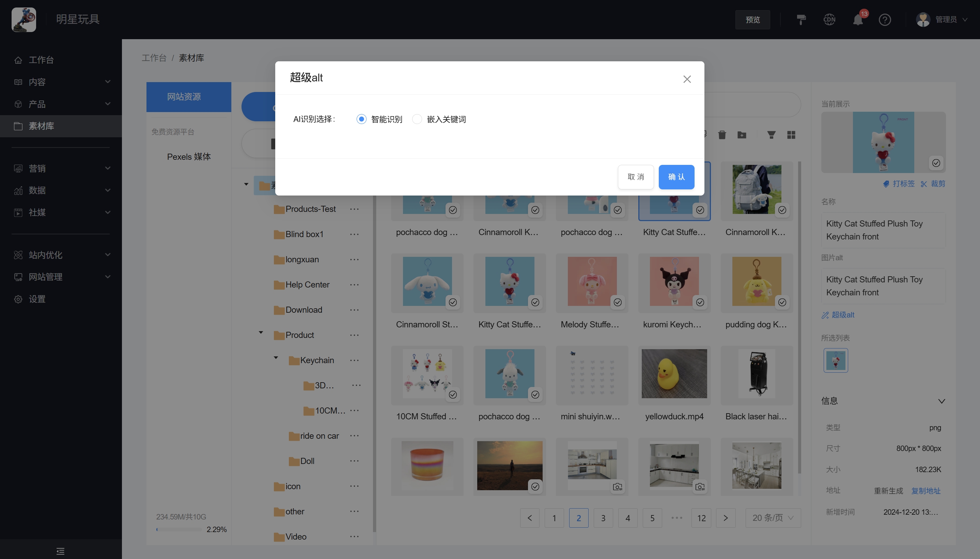This screenshot has height=559, width=980.
Task: Click the help question mark icon
Action: [884, 19]
